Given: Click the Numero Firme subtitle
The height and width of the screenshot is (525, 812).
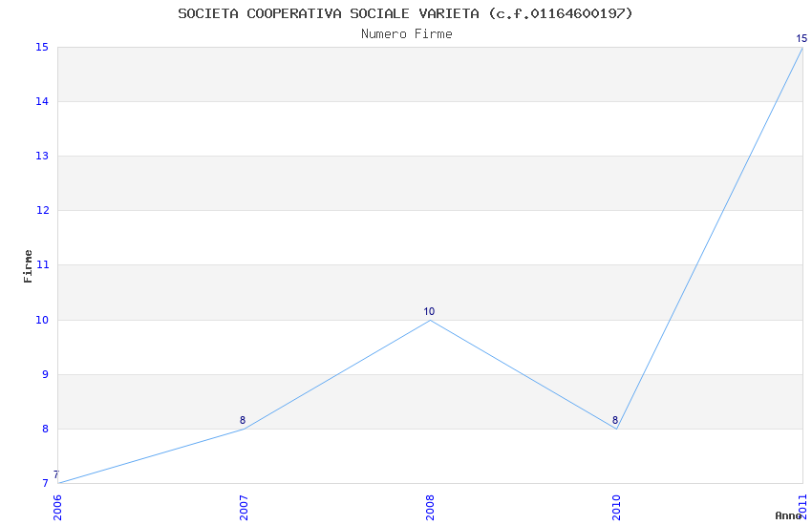Looking at the screenshot, I should [406, 34].
